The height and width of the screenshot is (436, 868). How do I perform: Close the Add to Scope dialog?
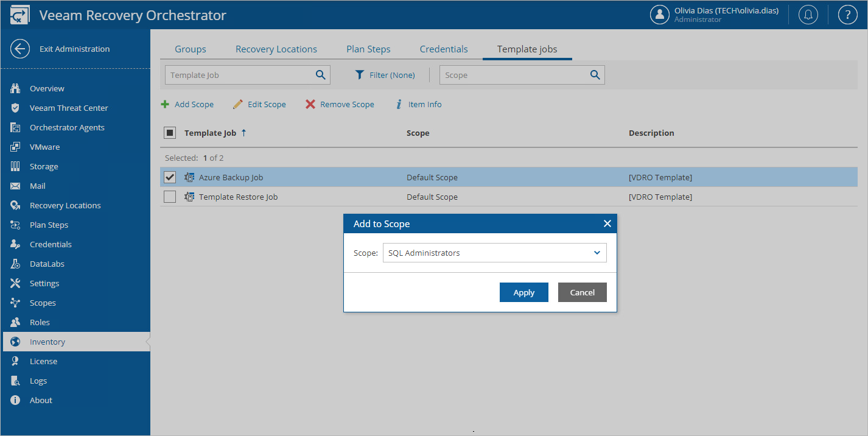tap(607, 223)
